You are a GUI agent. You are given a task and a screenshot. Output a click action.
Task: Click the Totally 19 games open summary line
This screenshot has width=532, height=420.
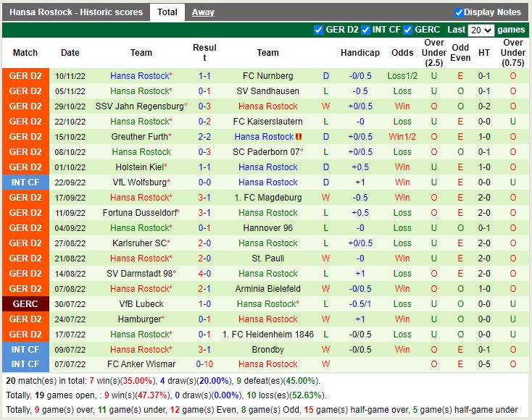coord(166,395)
